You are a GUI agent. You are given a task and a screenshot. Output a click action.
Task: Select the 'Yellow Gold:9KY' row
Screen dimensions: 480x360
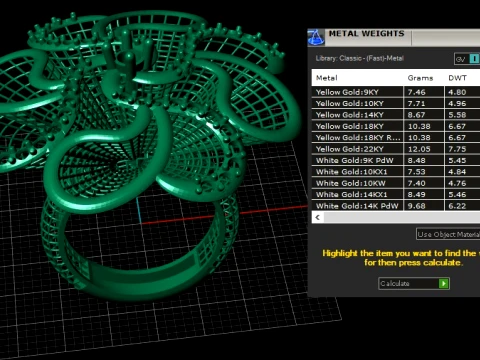point(396,92)
